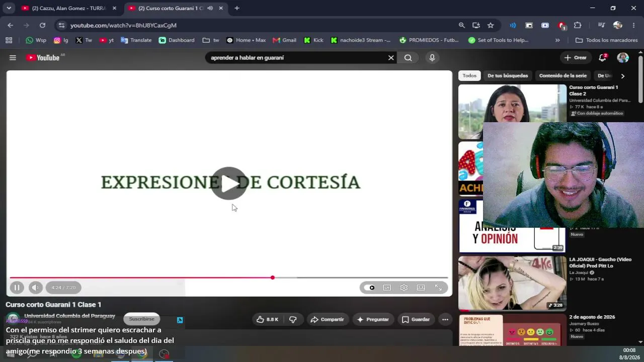The width and height of the screenshot is (644, 362).
Task: Show hidden bookmarks with the chevron
Action: [557, 40]
